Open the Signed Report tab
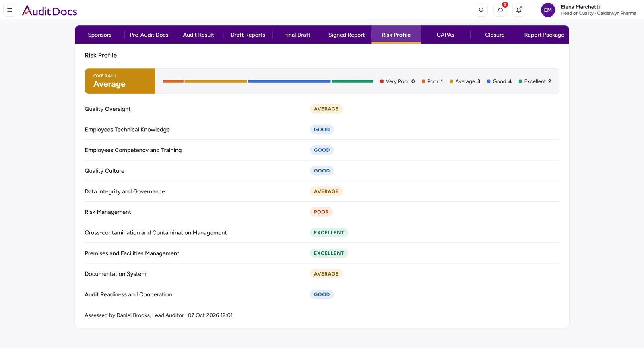Image resolution: width=644 pixels, height=348 pixels. [x=347, y=35]
